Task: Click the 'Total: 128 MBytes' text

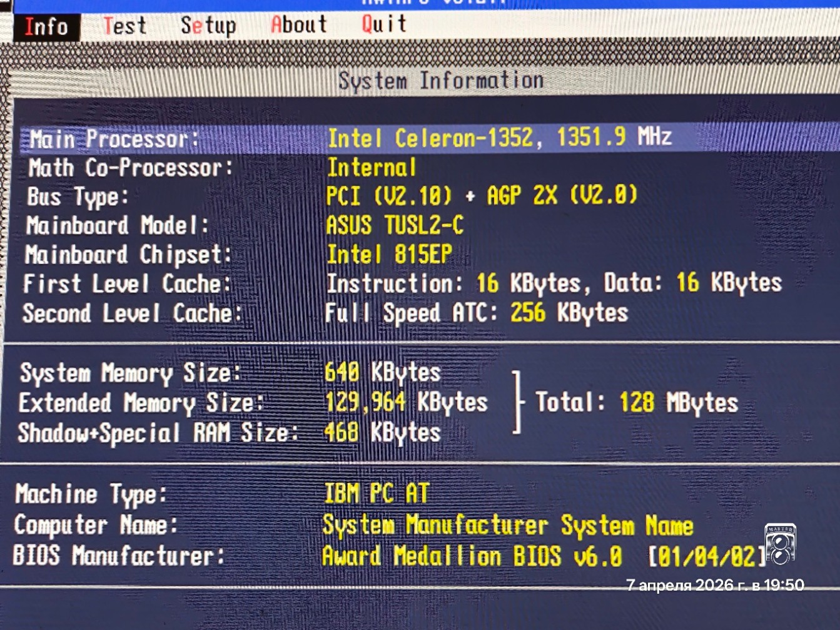Action: [x=637, y=402]
